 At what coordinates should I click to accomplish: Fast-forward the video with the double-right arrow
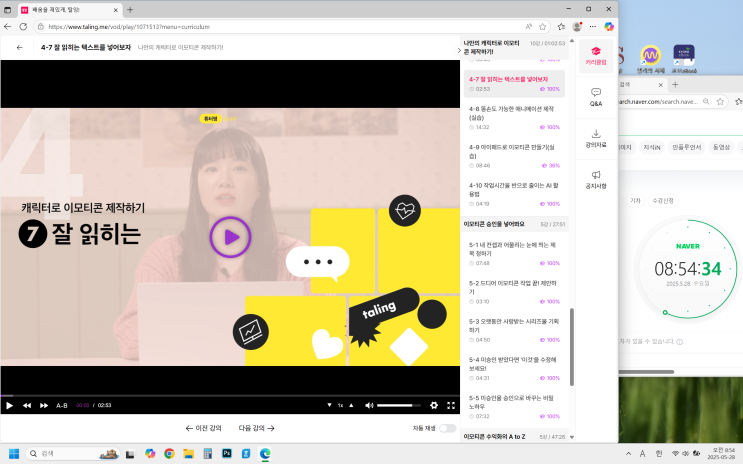coord(44,405)
